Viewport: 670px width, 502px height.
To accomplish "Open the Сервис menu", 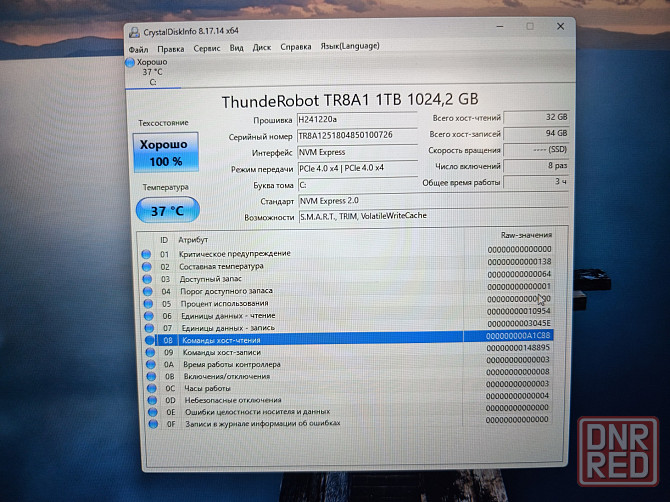I will [x=207, y=48].
